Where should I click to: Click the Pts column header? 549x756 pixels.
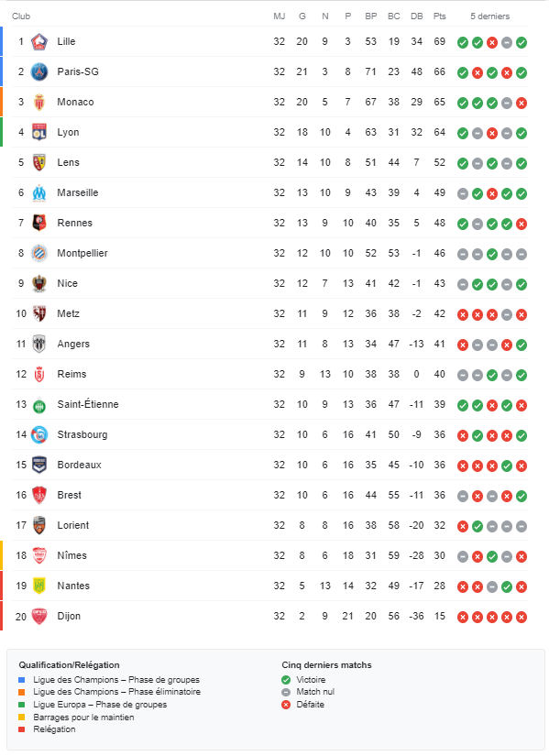click(440, 16)
